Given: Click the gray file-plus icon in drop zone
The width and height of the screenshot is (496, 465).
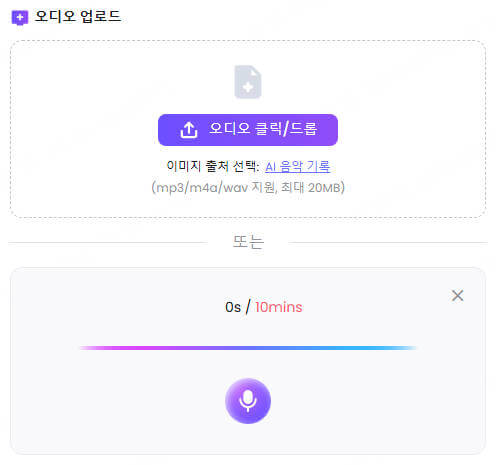Looking at the screenshot, I should tap(248, 82).
